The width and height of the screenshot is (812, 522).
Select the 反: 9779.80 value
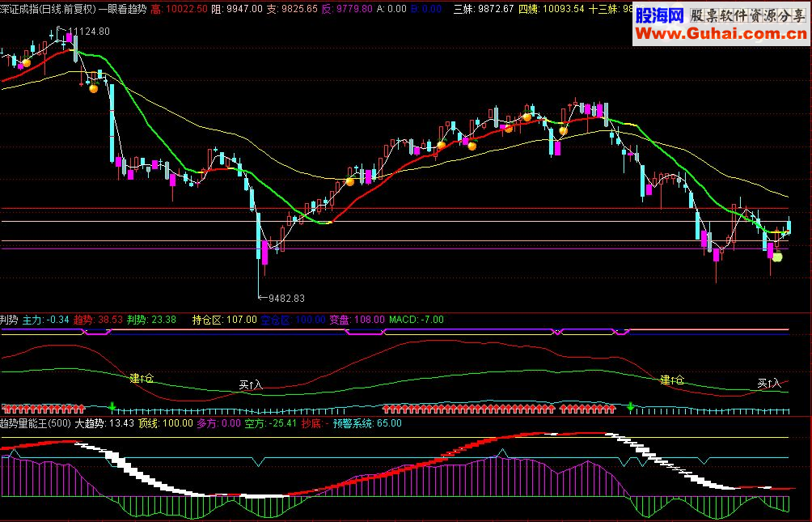pos(347,9)
